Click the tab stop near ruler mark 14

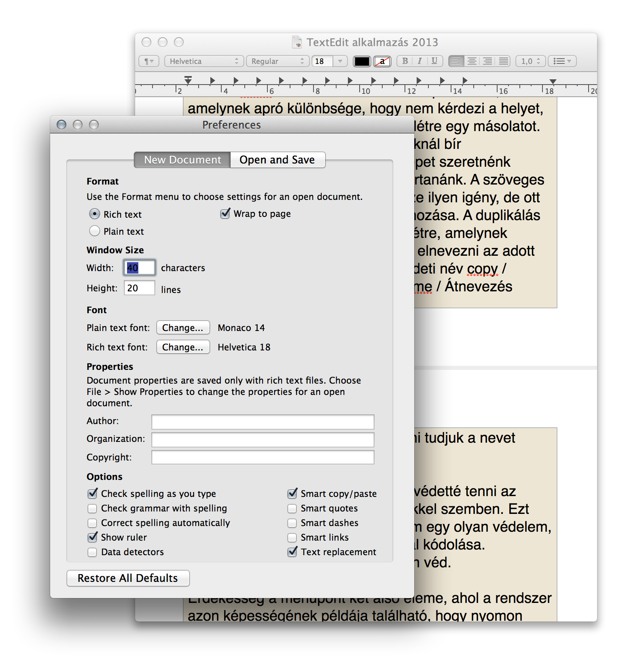point(465,80)
